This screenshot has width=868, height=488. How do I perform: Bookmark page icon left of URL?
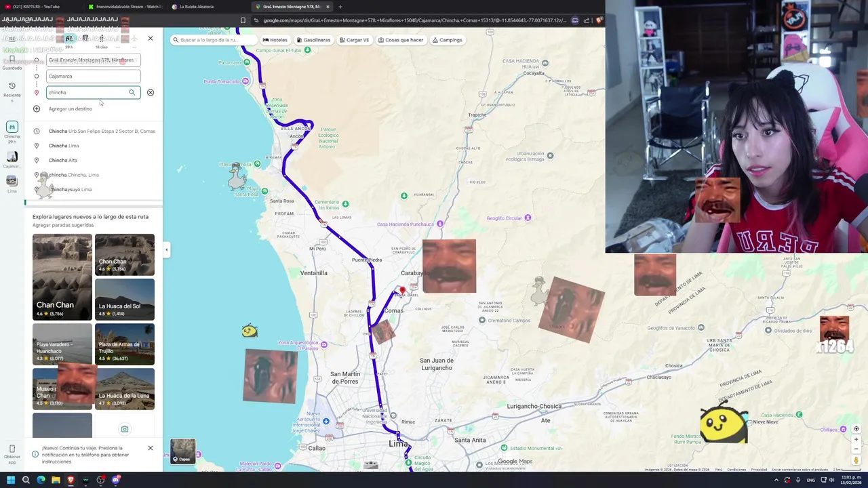point(243,20)
